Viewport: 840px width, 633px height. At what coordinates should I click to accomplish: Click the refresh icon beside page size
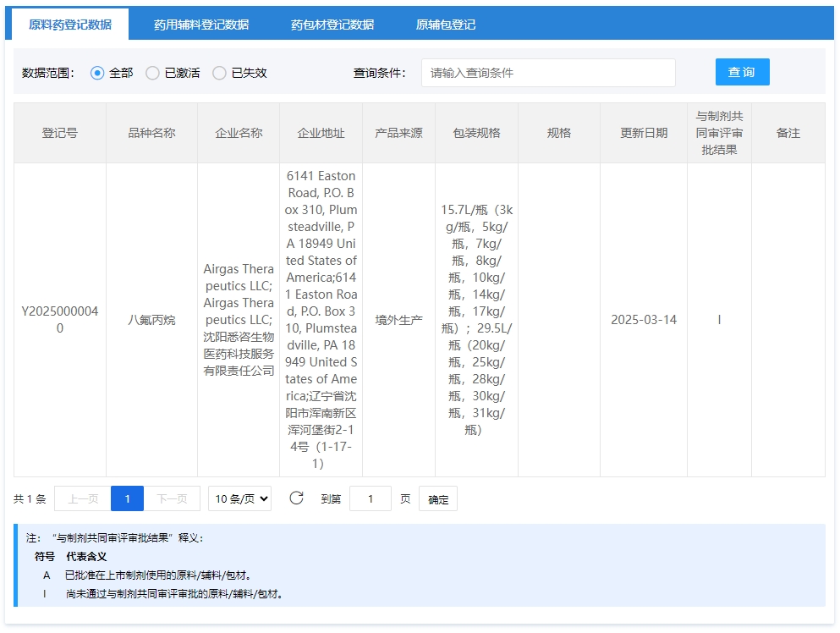pyautogui.click(x=296, y=498)
